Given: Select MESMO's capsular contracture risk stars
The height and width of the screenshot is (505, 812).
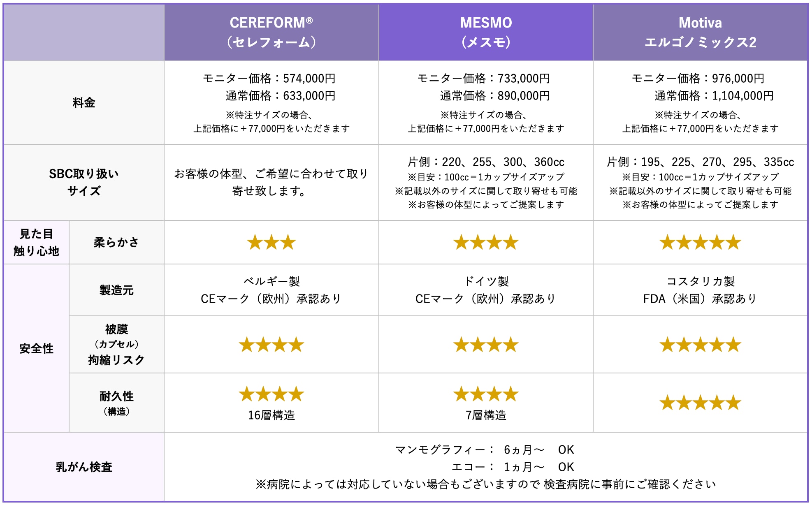Looking at the screenshot, I should click(486, 345).
